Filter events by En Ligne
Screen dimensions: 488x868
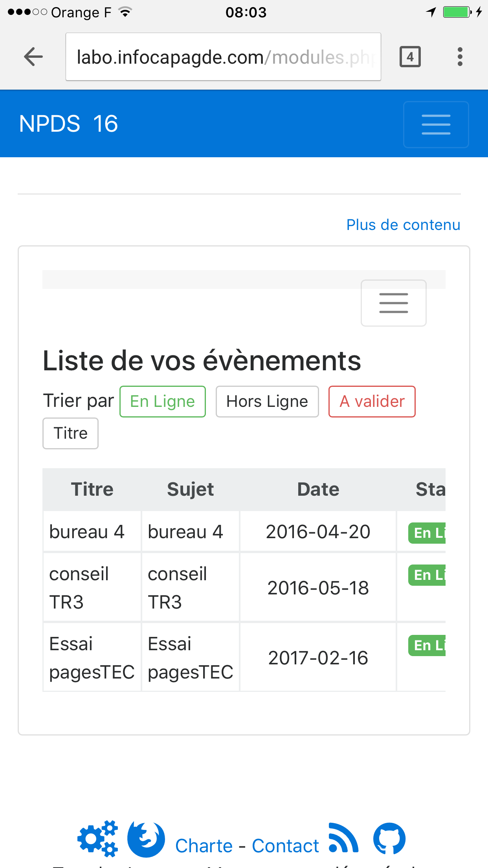coord(162,401)
